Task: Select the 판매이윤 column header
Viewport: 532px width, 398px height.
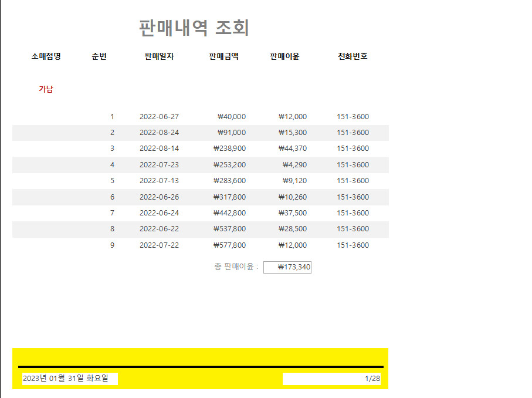Action: pyautogui.click(x=284, y=56)
